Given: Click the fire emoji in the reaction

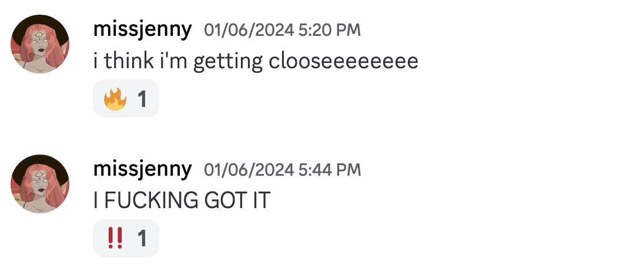Looking at the screenshot, I should click(115, 99).
